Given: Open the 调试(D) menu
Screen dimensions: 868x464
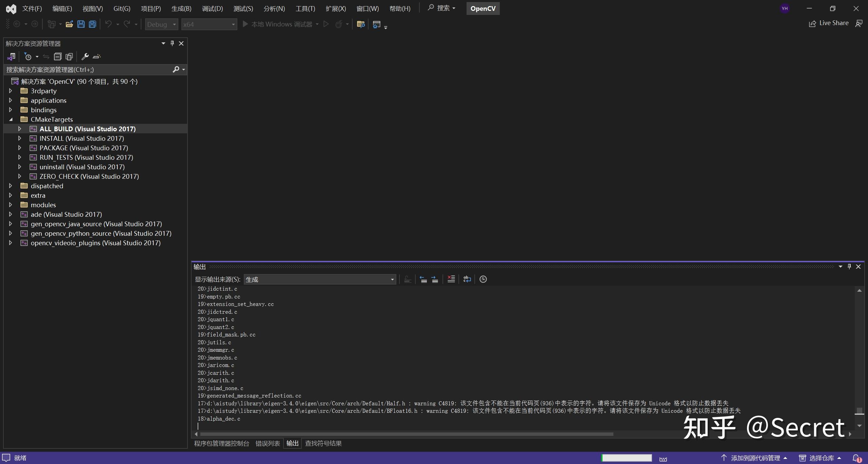Looking at the screenshot, I should tap(213, 8).
